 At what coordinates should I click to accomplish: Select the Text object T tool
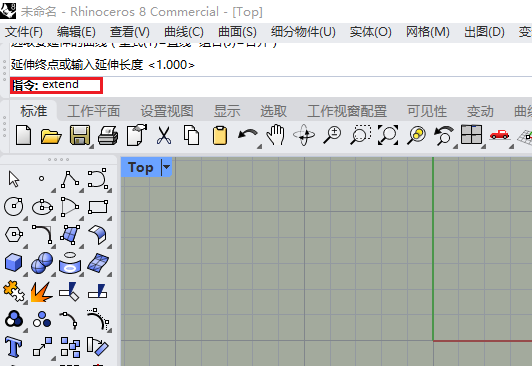(x=14, y=347)
